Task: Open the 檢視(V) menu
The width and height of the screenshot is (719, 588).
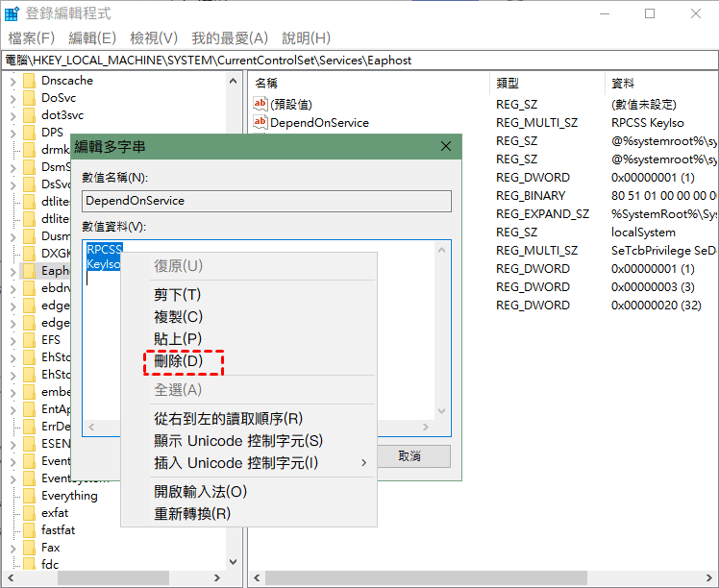Action: pos(154,38)
